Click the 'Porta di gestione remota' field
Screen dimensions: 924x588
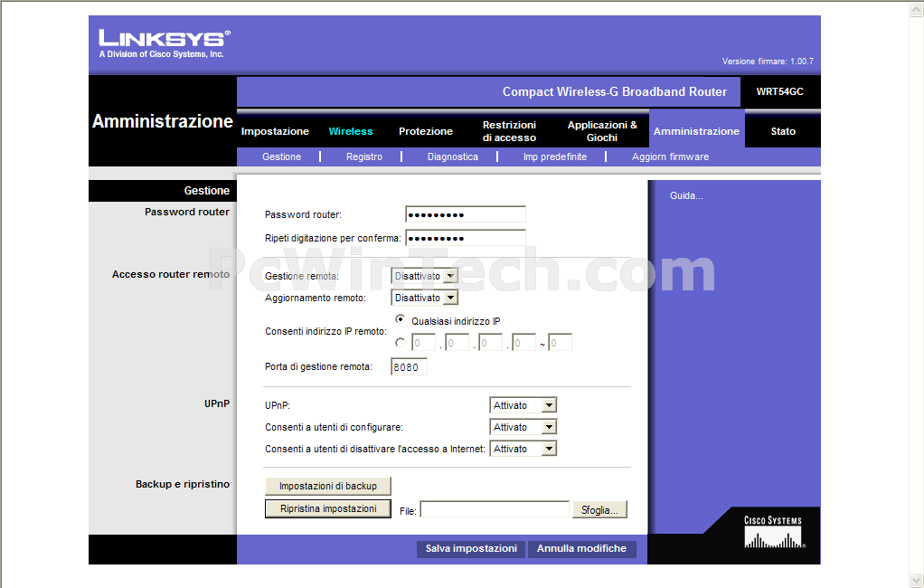point(409,367)
